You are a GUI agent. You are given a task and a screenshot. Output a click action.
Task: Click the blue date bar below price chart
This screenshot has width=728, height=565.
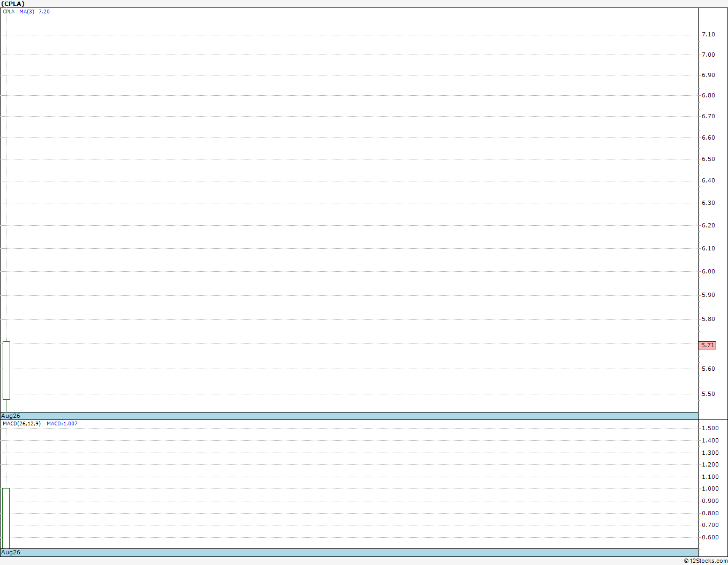(349, 416)
